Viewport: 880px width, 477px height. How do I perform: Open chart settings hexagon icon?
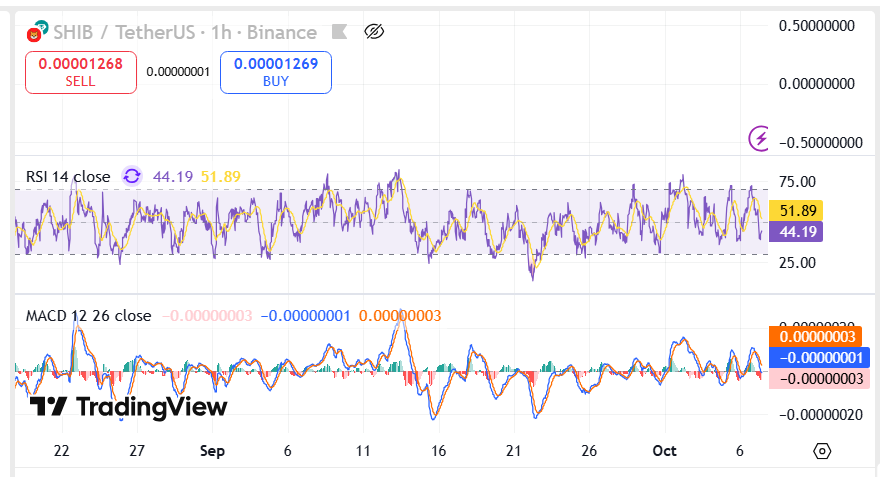coord(822,451)
